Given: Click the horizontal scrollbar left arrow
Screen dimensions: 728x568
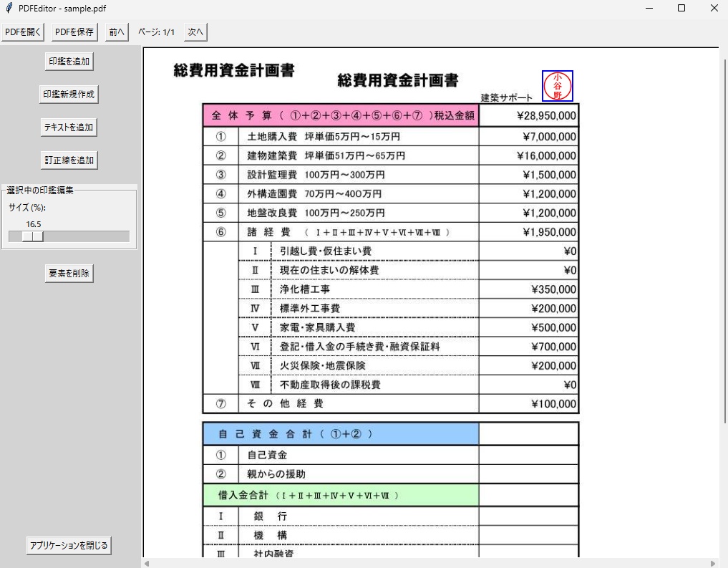Looking at the screenshot, I should (x=147, y=564).
